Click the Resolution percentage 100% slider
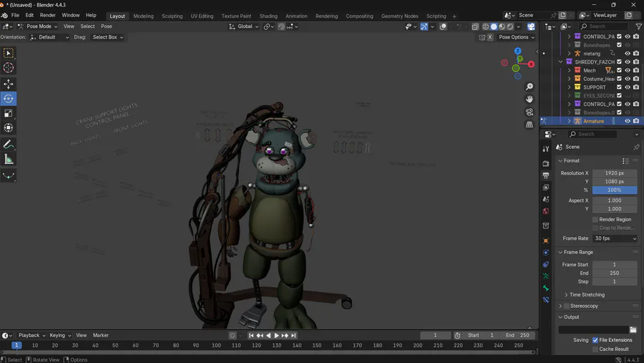Viewport: 644px width, 363px height. pos(615,190)
